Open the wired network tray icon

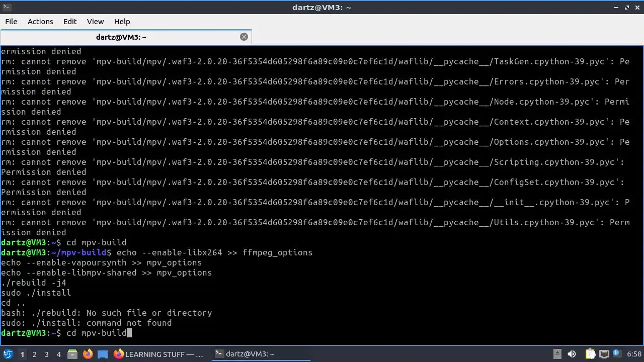click(604, 354)
